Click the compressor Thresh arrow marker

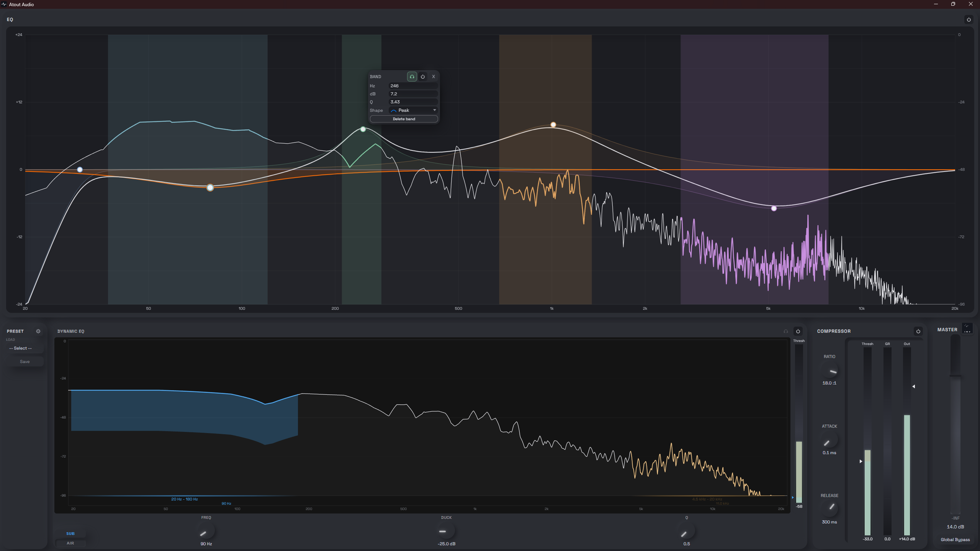point(861,461)
